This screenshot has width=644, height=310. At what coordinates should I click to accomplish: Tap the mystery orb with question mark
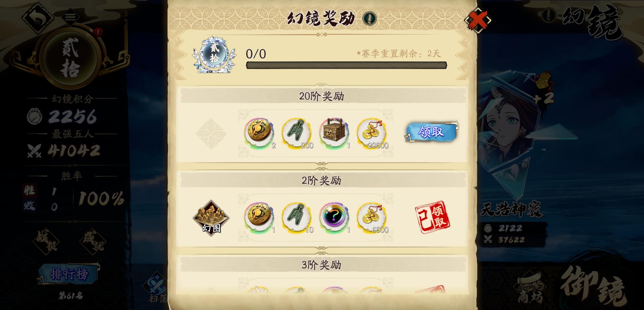[334, 217]
